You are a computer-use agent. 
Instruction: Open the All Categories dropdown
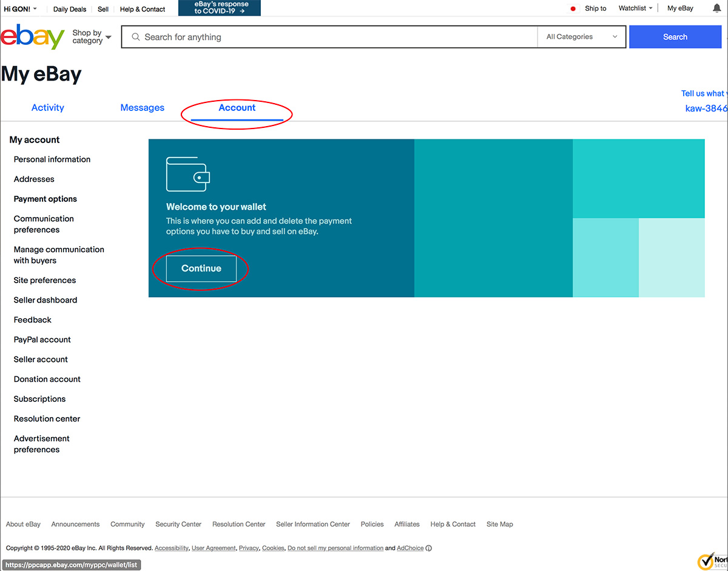coord(581,37)
